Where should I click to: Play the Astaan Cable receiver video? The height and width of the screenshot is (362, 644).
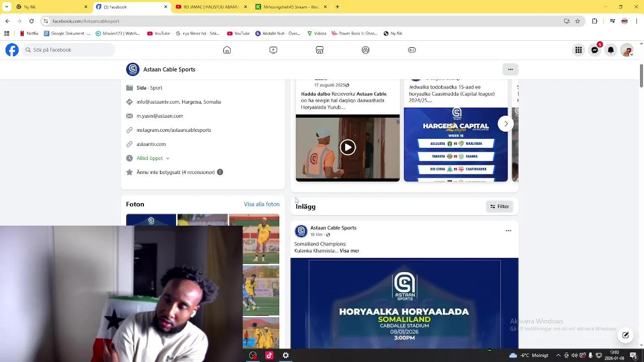click(x=348, y=147)
